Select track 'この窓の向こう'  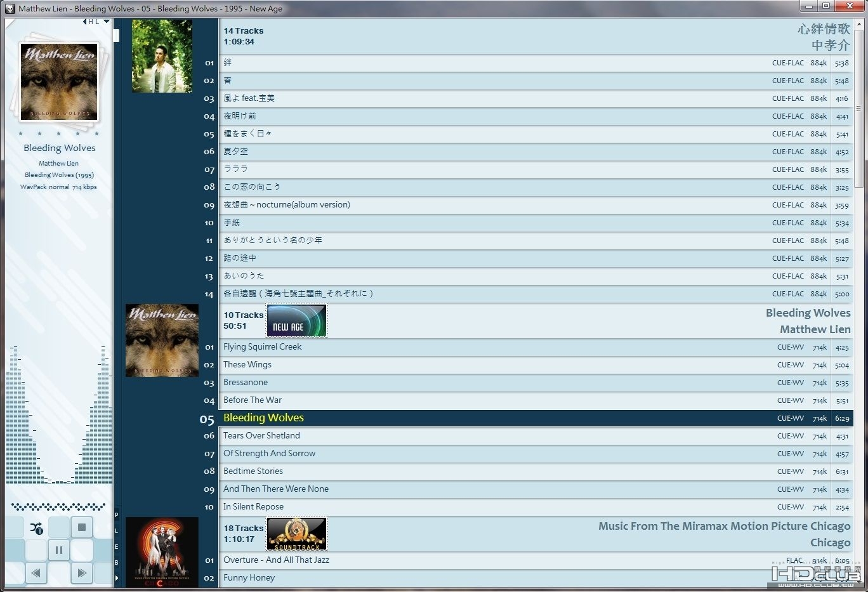click(536, 187)
